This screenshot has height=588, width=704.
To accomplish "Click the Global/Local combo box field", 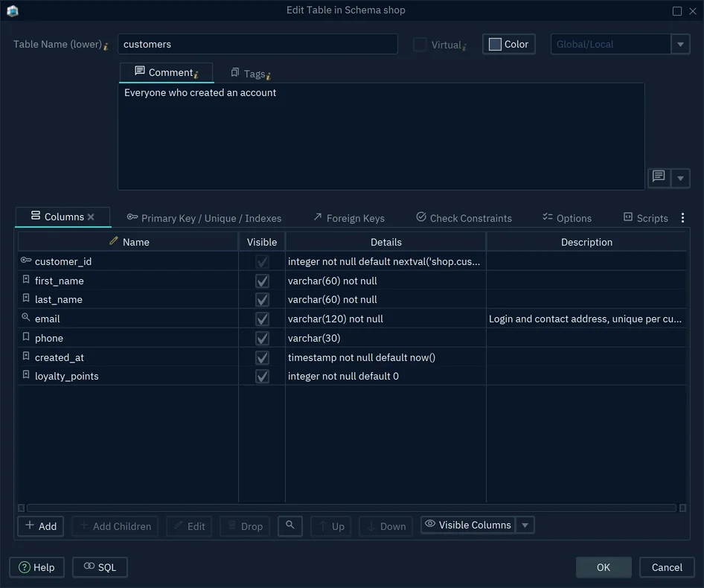I will [611, 45].
